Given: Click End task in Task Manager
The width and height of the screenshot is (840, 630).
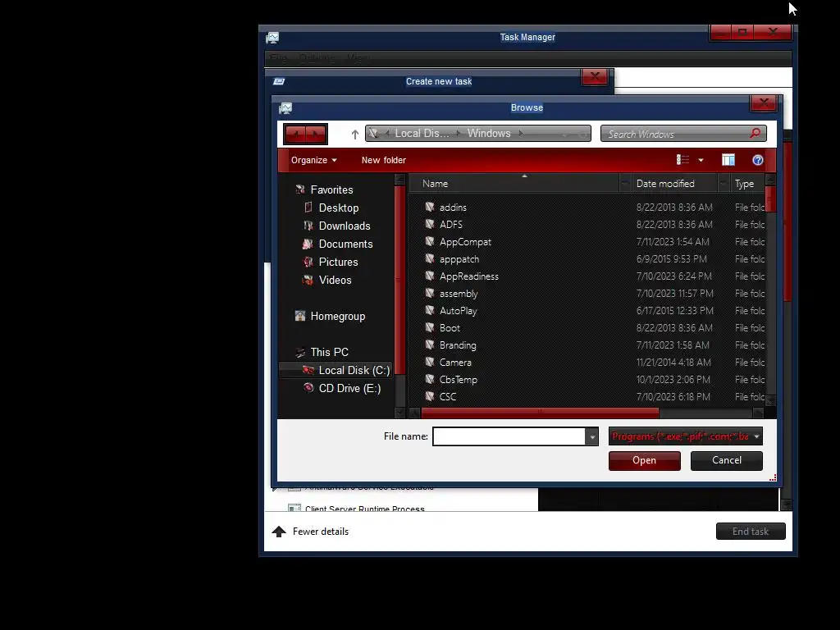Looking at the screenshot, I should (x=751, y=532).
